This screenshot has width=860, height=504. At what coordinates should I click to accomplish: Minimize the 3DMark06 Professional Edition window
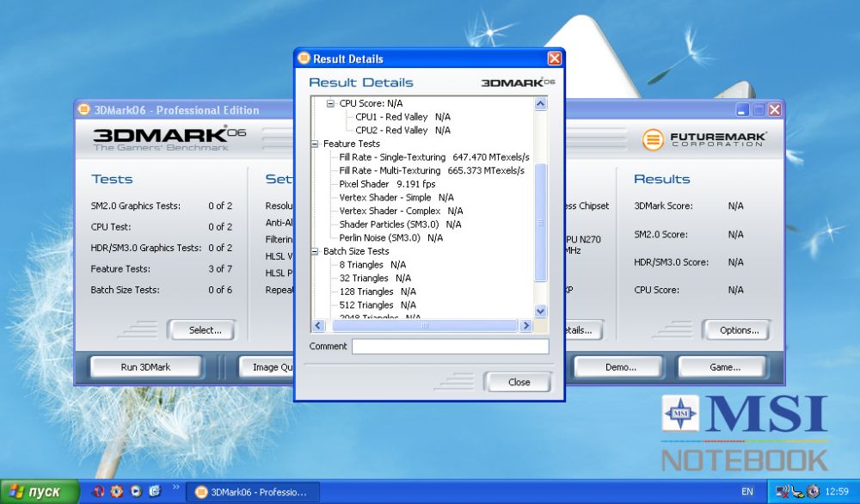[x=742, y=110]
